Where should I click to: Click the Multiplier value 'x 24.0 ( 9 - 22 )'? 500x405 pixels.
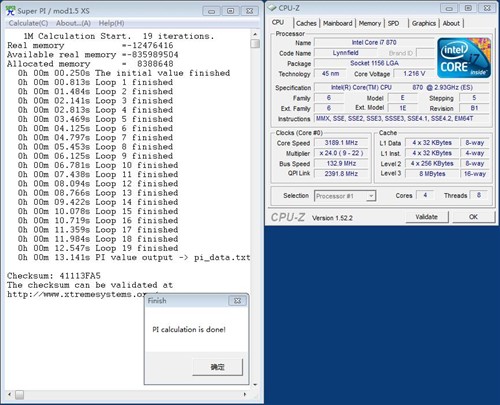341,153
